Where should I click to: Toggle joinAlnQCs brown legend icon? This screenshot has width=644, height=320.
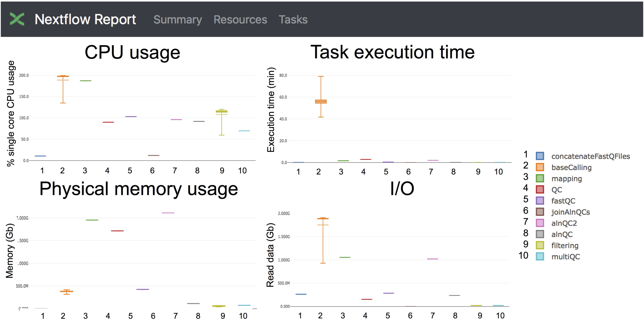pyautogui.click(x=540, y=212)
